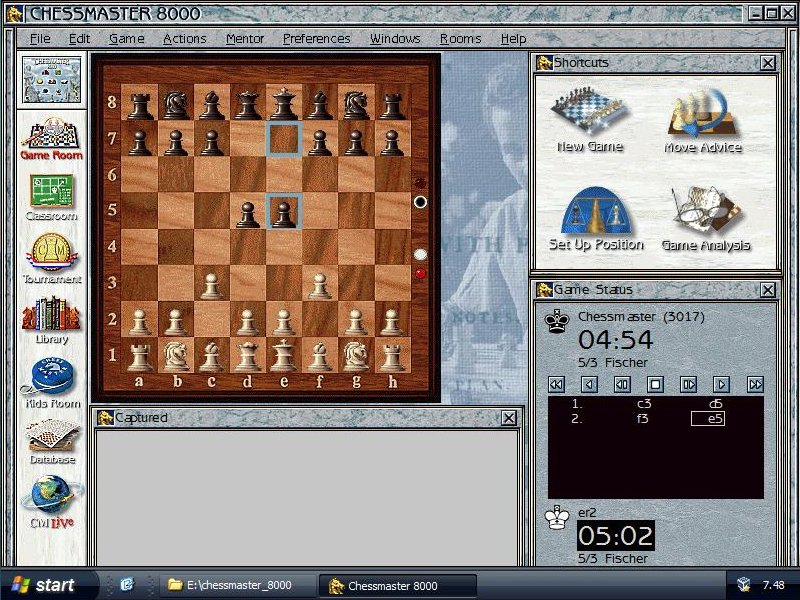Open the Actions menu
Screen dimensions: 800x600
click(x=184, y=38)
